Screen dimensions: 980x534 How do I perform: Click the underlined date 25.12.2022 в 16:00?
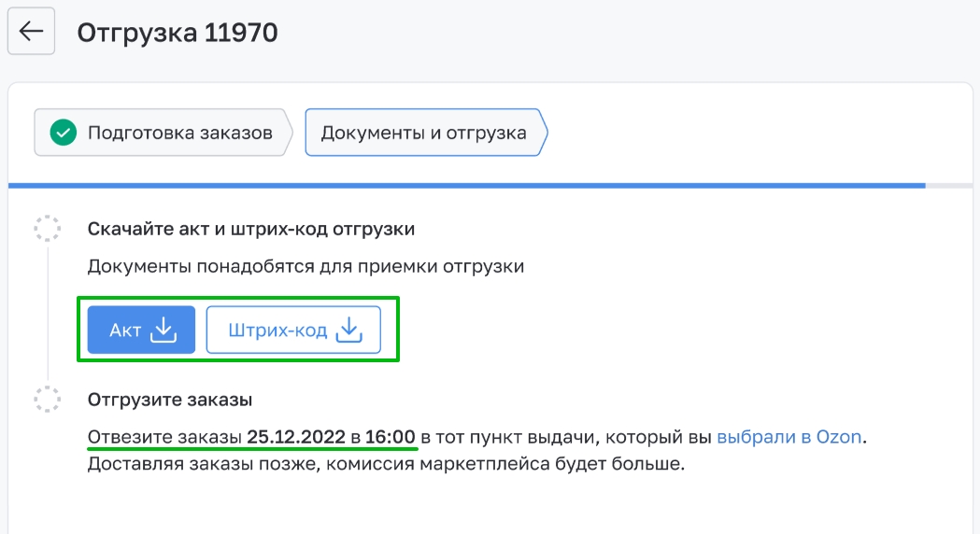[x=331, y=437]
